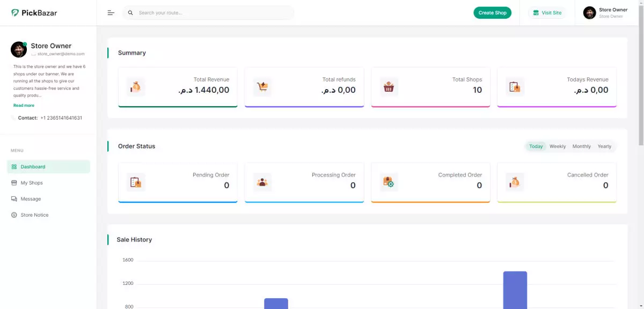
Task: Open the top-right Store Owner avatar
Action: [x=589, y=13]
